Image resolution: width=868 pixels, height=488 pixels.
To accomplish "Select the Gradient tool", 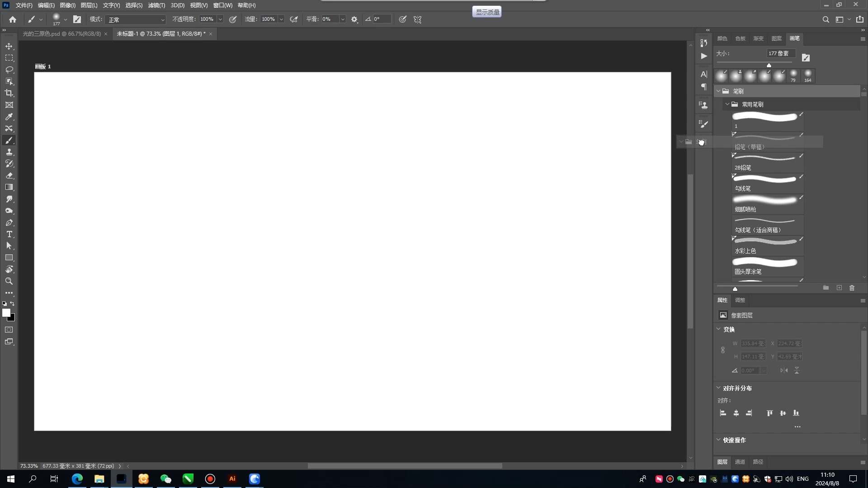I will (9, 187).
